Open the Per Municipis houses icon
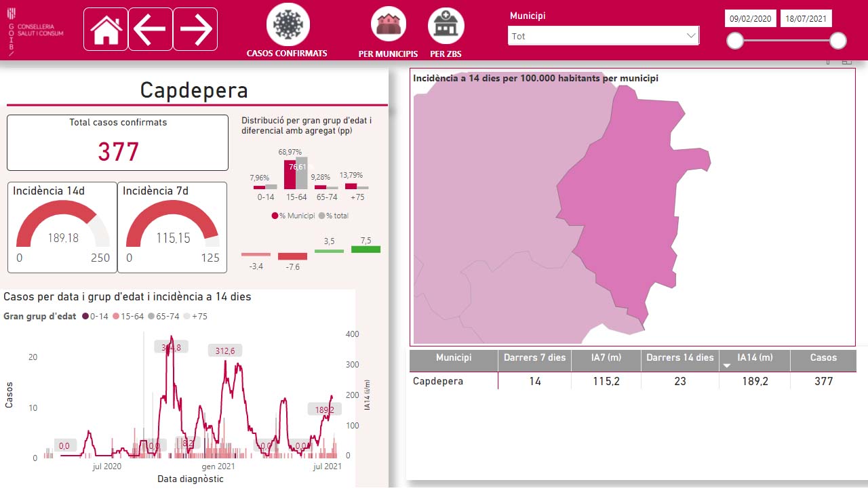 pos(389,24)
